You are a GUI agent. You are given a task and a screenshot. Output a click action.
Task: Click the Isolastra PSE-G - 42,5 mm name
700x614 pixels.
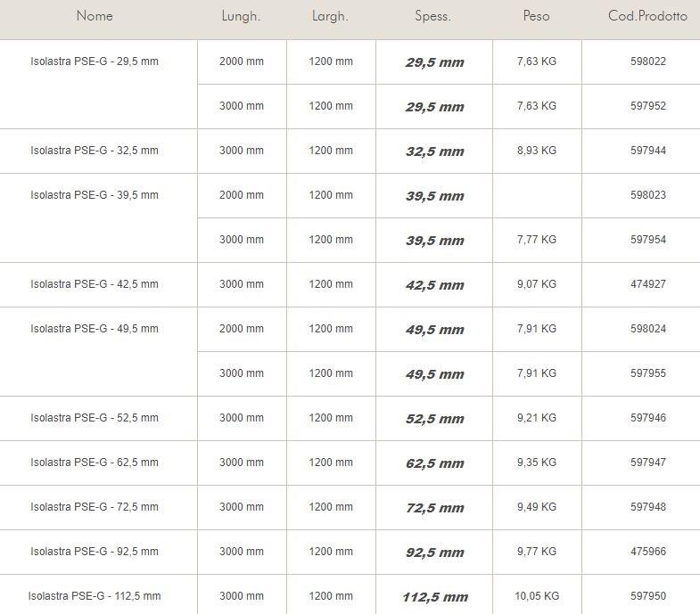[95, 284]
